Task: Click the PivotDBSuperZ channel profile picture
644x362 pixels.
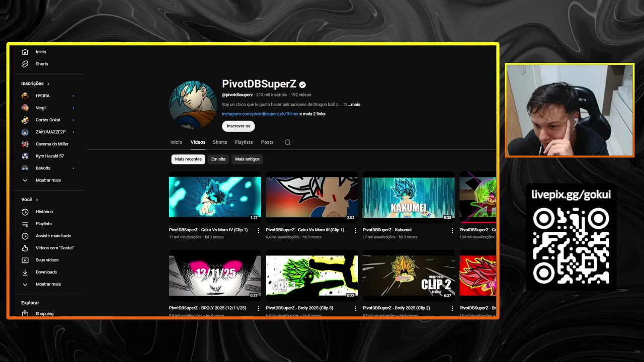Action: point(193,105)
